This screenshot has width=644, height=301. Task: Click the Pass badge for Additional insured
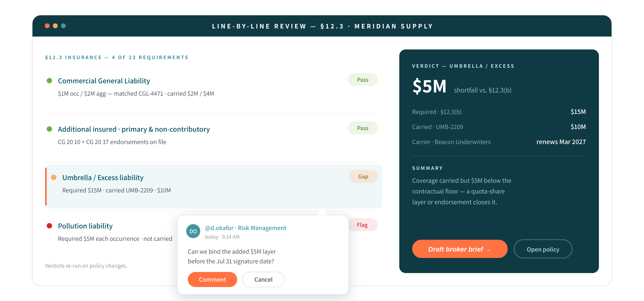pos(363,128)
